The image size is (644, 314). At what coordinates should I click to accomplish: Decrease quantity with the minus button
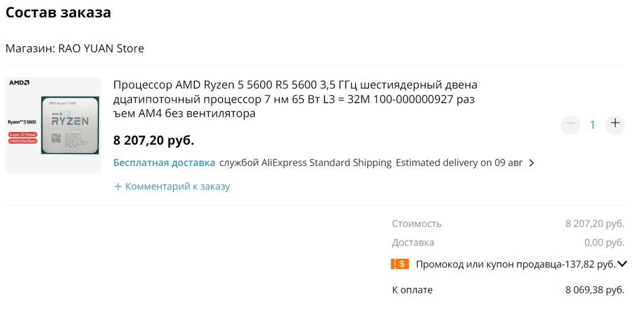point(570,125)
